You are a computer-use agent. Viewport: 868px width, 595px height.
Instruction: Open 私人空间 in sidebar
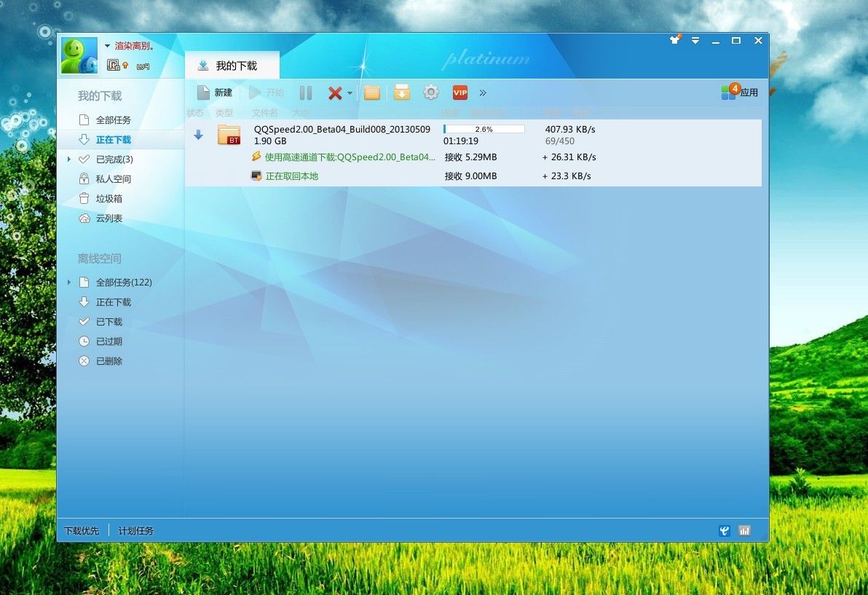(x=113, y=178)
